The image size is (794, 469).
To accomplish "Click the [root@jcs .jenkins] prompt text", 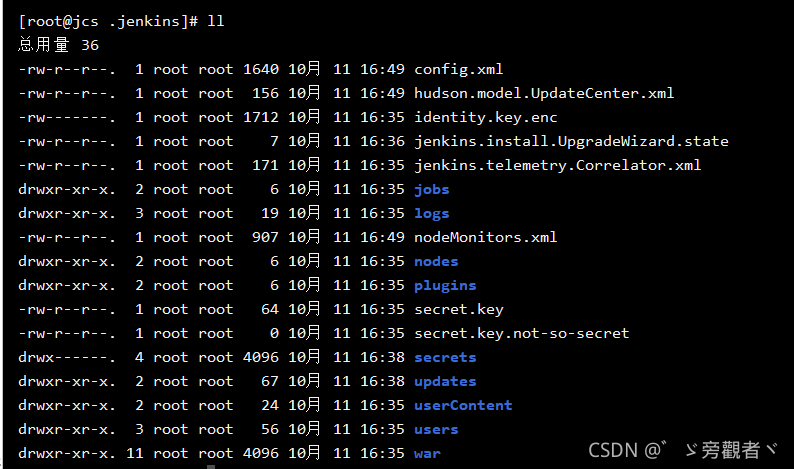I will pyautogui.click(x=108, y=21).
